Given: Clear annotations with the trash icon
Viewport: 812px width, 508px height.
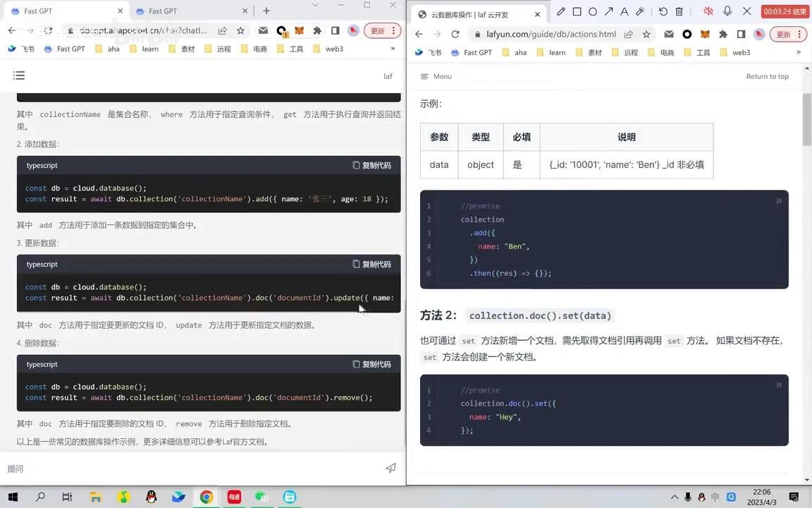Looking at the screenshot, I should [x=679, y=11].
